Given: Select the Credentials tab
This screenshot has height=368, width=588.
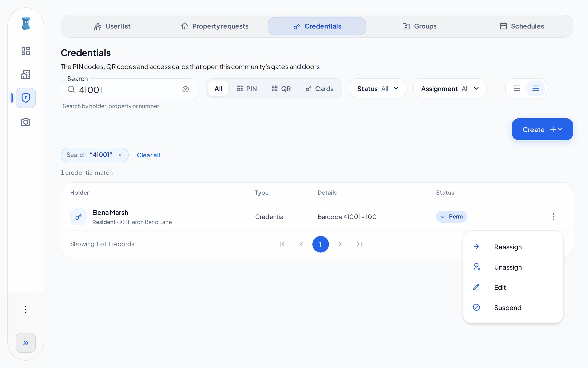Looking at the screenshot, I should tap(317, 26).
